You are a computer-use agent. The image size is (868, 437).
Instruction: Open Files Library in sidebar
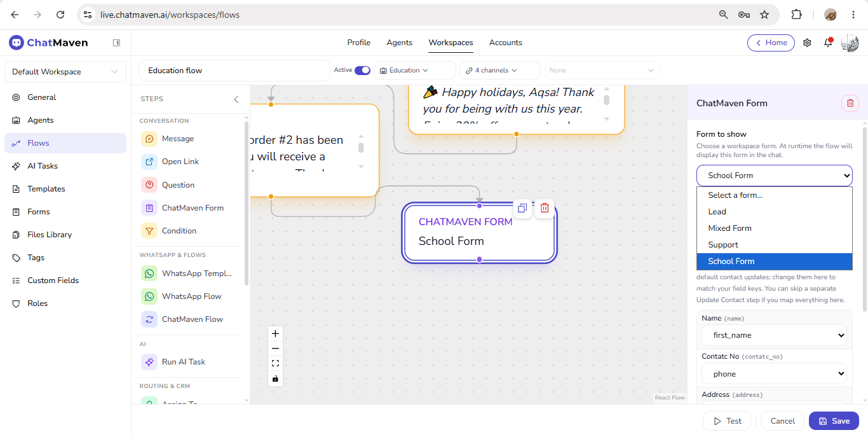tap(65, 235)
